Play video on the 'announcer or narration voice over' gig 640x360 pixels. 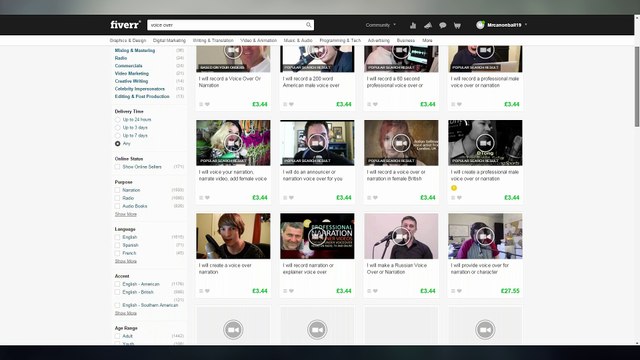317,143
